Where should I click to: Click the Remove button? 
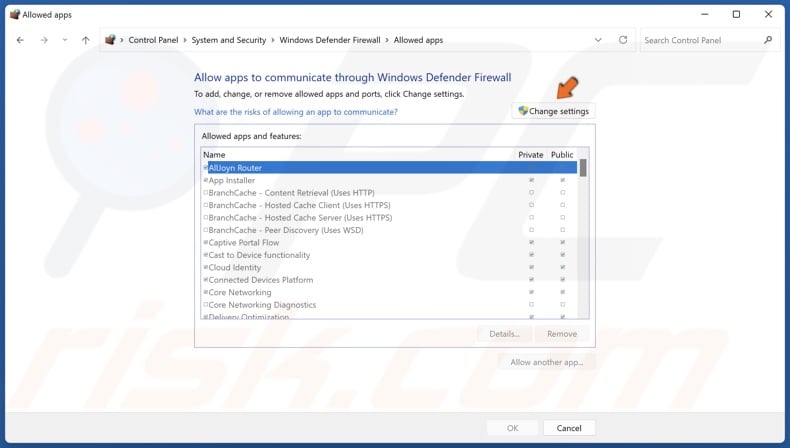coord(562,334)
